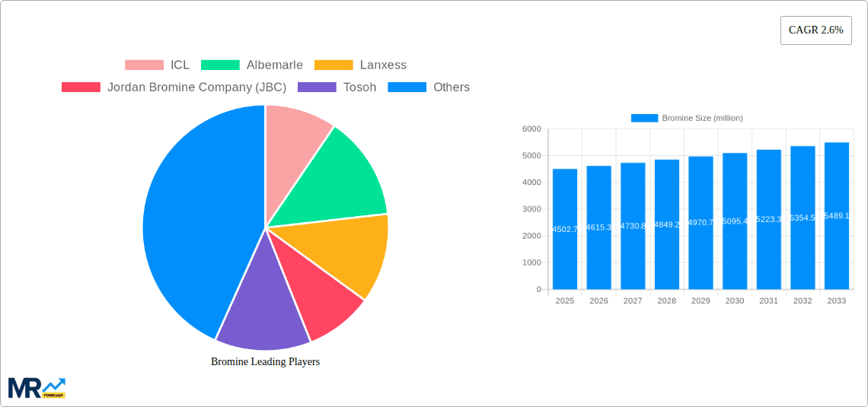This screenshot has height=407, width=868.
Task: Click the 2027 bar showing 4730.8
Action: pyautogui.click(x=633, y=226)
